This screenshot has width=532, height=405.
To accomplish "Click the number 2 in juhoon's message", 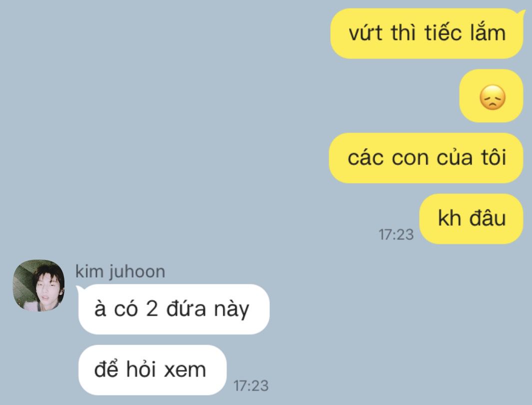I will click(x=152, y=309).
